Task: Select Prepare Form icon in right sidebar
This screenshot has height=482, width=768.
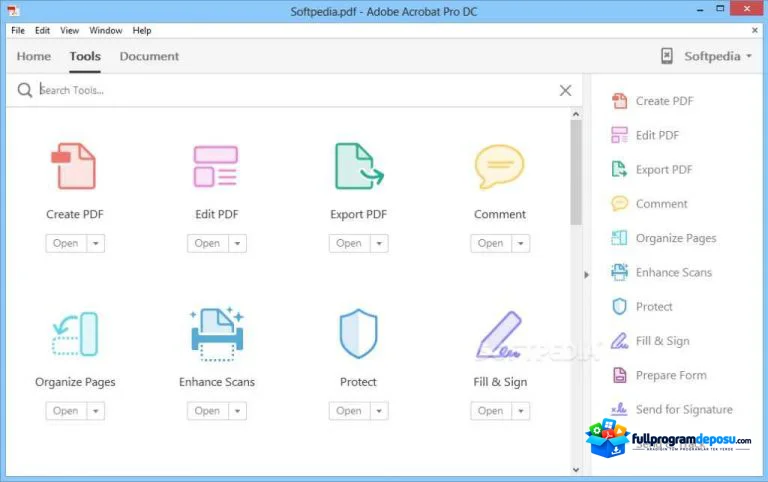Action: pyautogui.click(x=620, y=375)
